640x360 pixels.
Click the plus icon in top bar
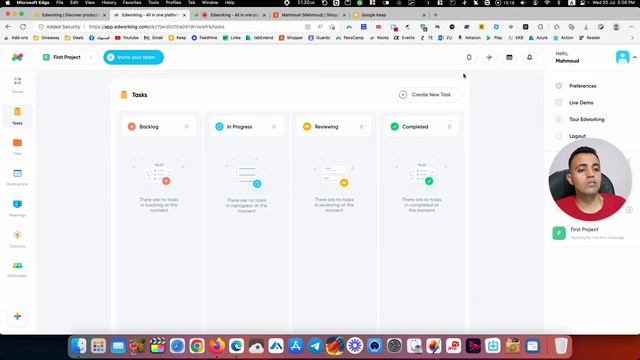489,58
